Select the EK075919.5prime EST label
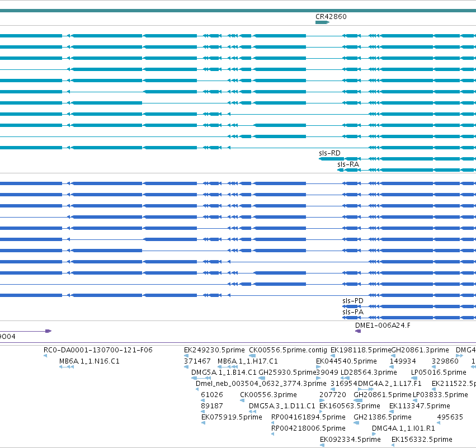 pyautogui.click(x=232, y=417)
